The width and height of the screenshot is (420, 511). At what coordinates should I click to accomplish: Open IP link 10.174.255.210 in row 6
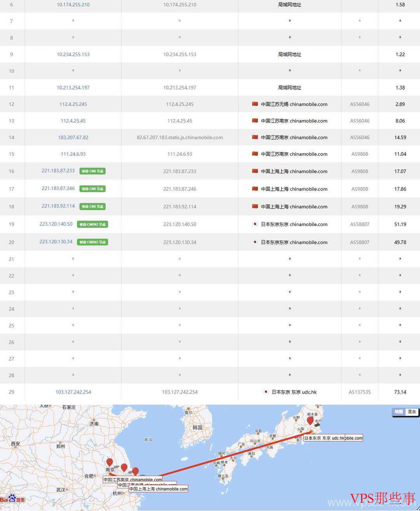(73, 5)
